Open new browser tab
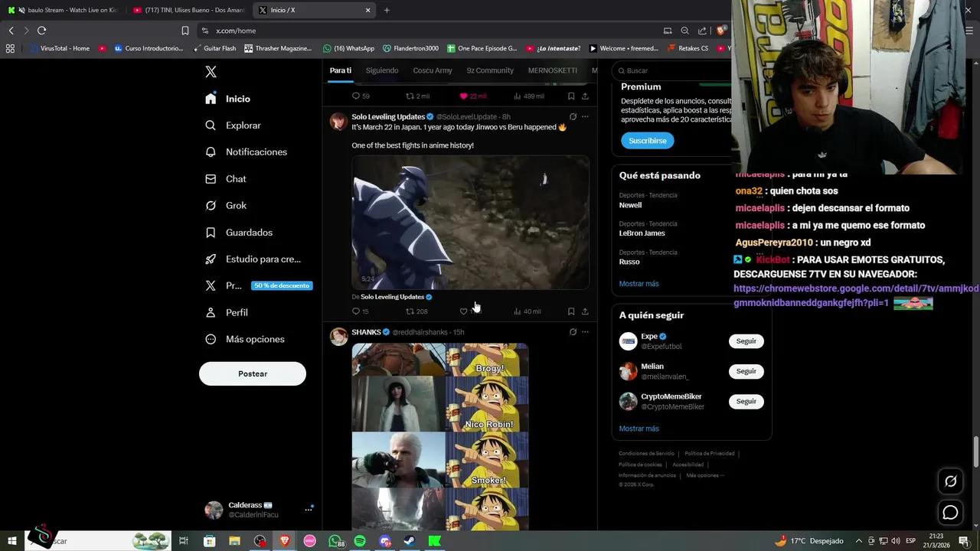980x551 pixels. point(387,10)
